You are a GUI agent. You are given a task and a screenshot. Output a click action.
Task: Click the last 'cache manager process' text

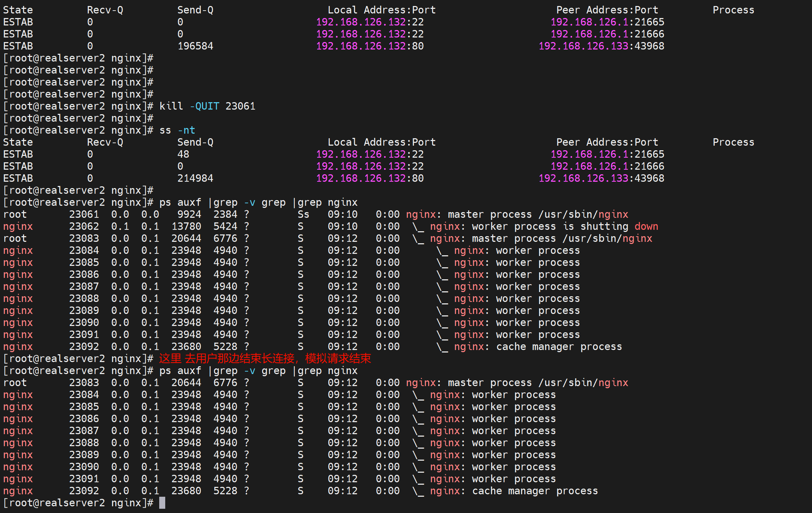535,491
